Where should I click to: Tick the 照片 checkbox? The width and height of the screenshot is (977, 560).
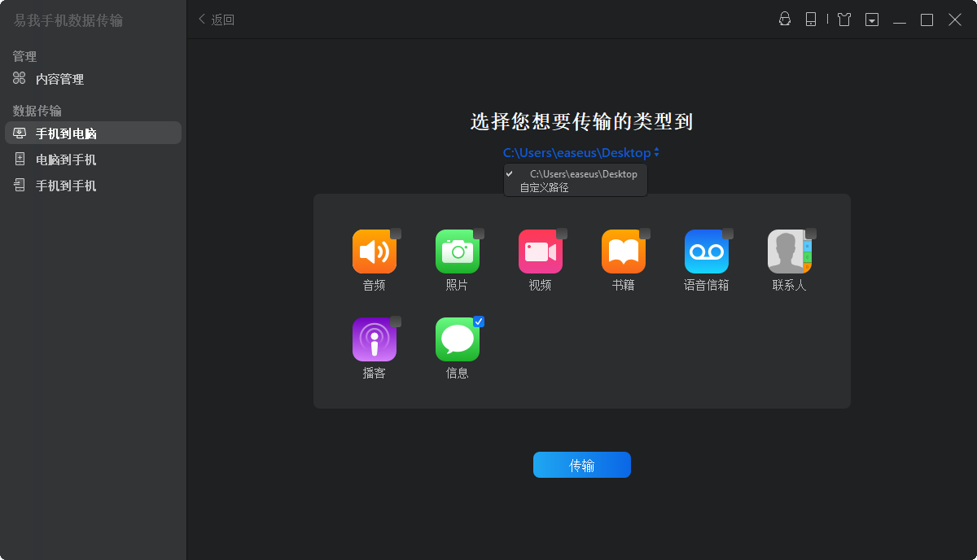479,234
